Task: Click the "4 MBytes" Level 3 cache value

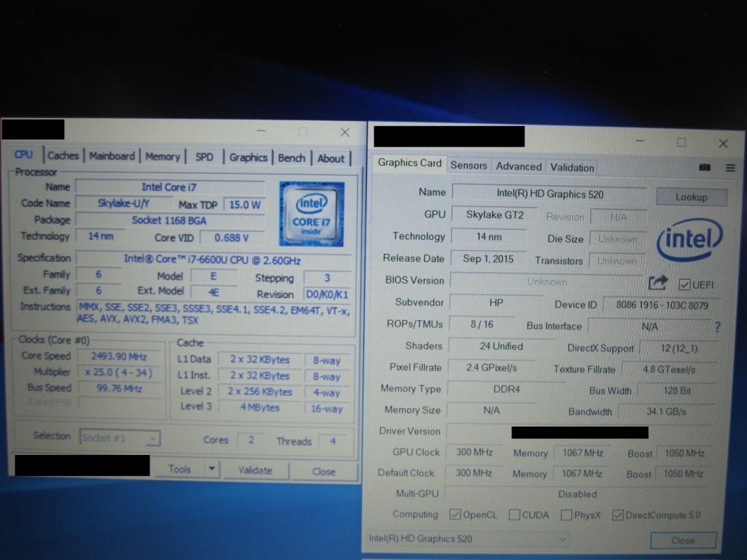Action: pos(260,408)
